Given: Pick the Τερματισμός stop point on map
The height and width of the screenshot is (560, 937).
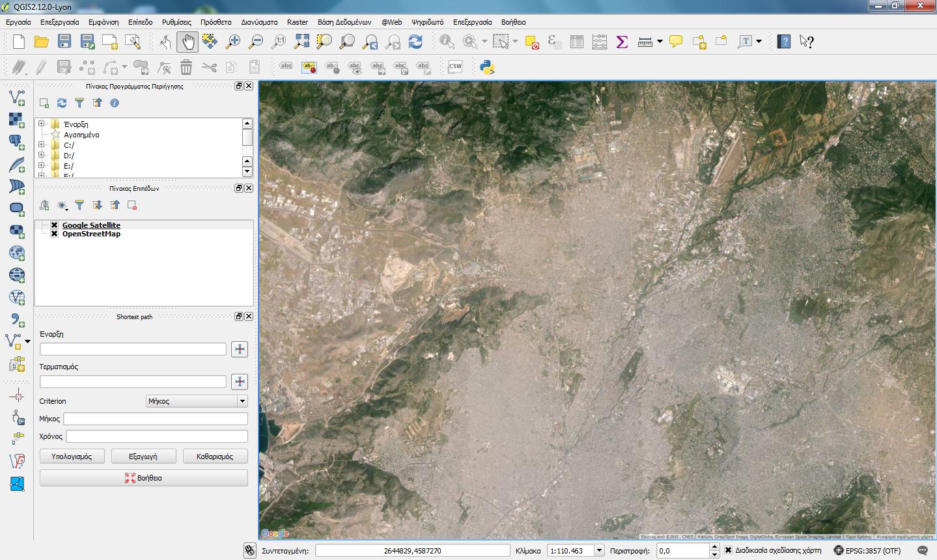Looking at the screenshot, I should point(240,382).
